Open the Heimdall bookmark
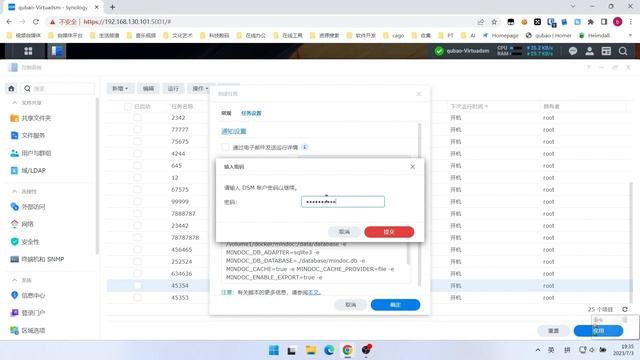This screenshot has height=360, width=640. (x=594, y=36)
